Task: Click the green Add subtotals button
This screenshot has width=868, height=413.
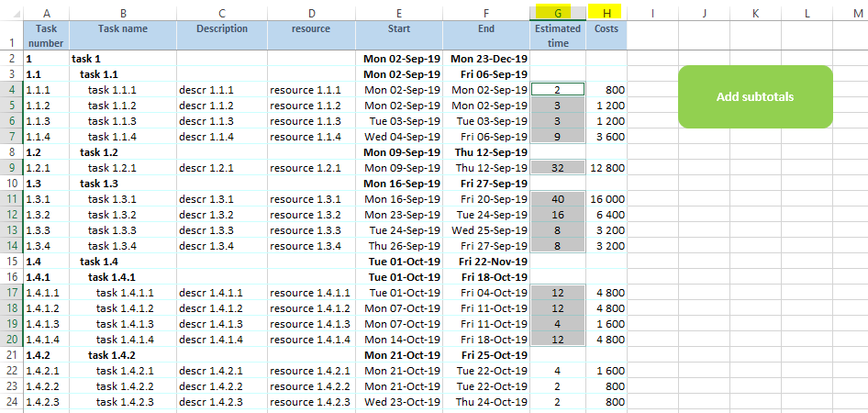Action: tap(755, 97)
